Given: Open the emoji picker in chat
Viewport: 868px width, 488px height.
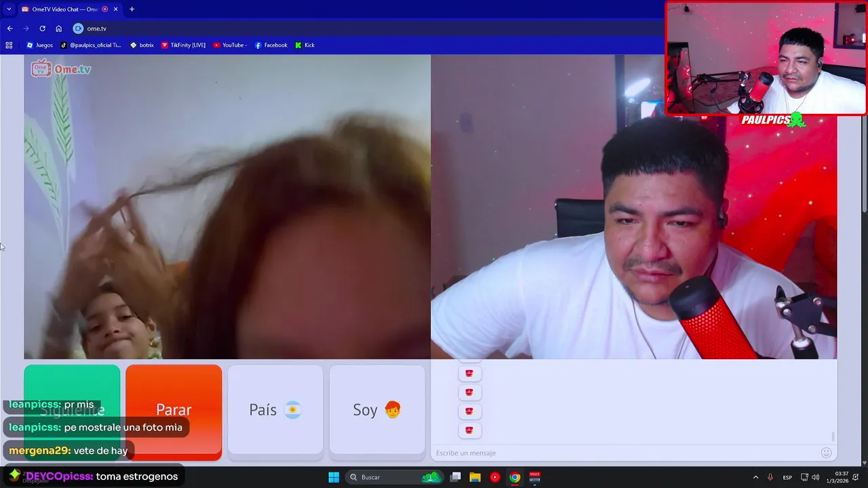Looking at the screenshot, I should pos(826,453).
